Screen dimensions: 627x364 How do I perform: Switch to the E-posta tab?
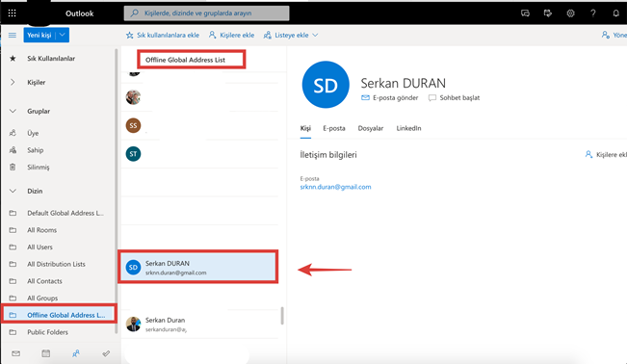pyautogui.click(x=334, y=128)
